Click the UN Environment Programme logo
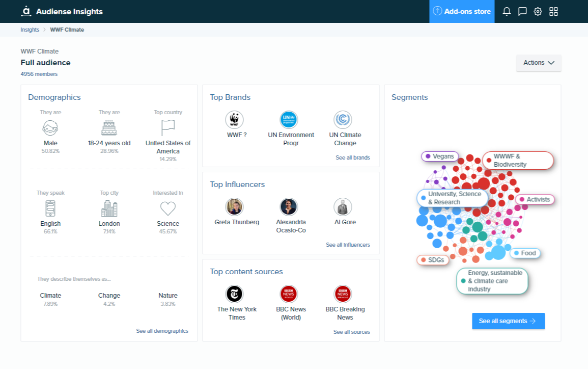Screen dimensions: 588x369 (289, 120)
